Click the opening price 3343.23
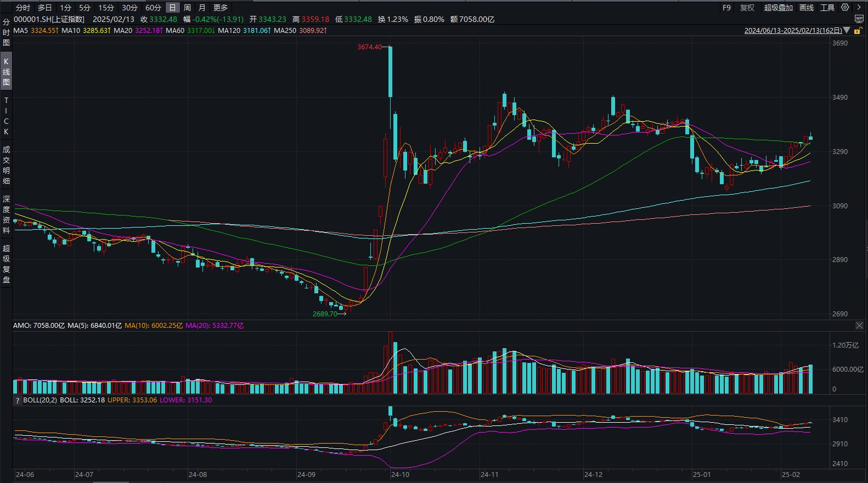The image size is (868, 483). pos(272,19)
